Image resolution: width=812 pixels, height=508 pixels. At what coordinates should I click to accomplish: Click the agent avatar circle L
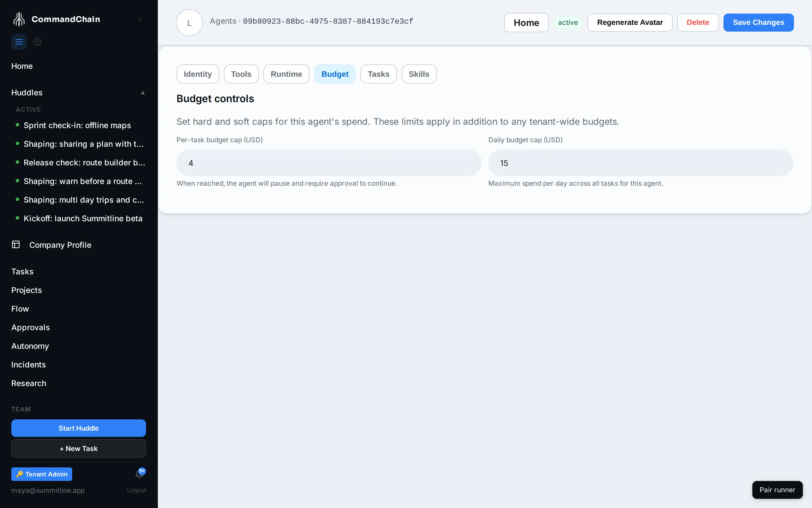pyautogui.click(x=189, y=23)
